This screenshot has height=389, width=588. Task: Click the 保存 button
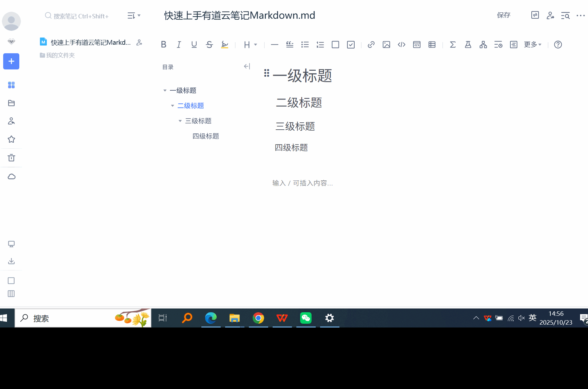click(x=504, y=15)
